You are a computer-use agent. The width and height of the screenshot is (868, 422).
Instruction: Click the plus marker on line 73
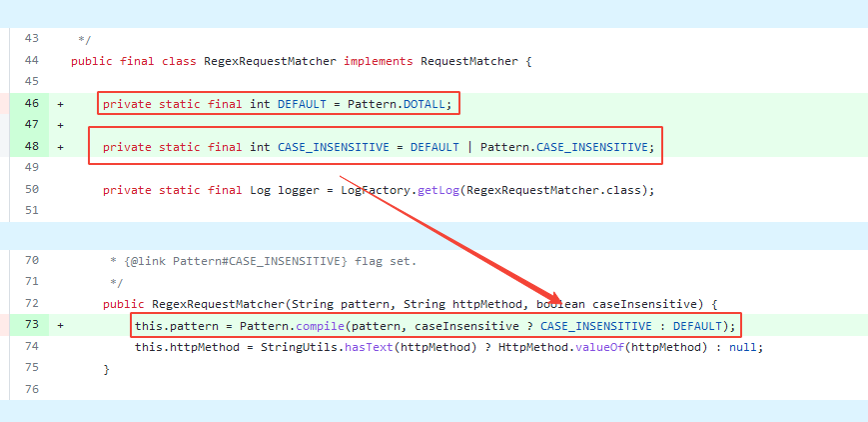61,325
